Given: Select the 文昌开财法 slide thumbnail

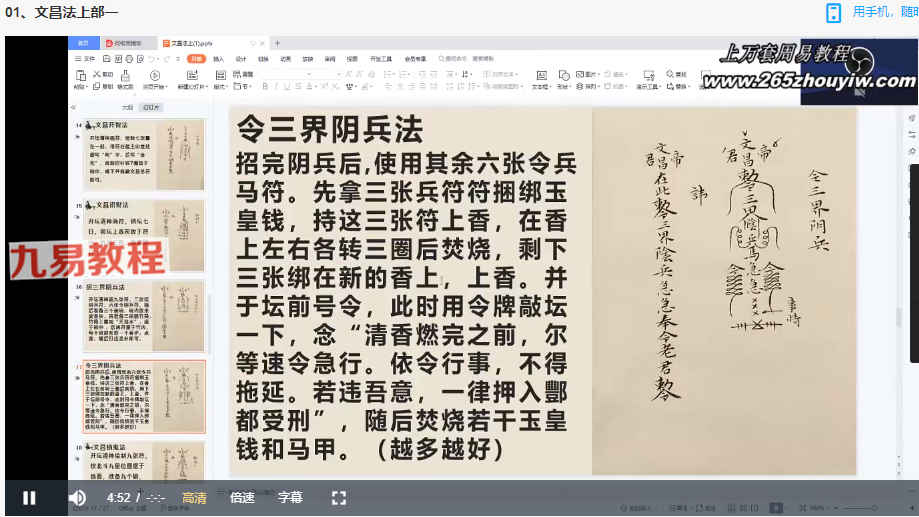Looking at the screenshot, I should [x=145, y=154].
